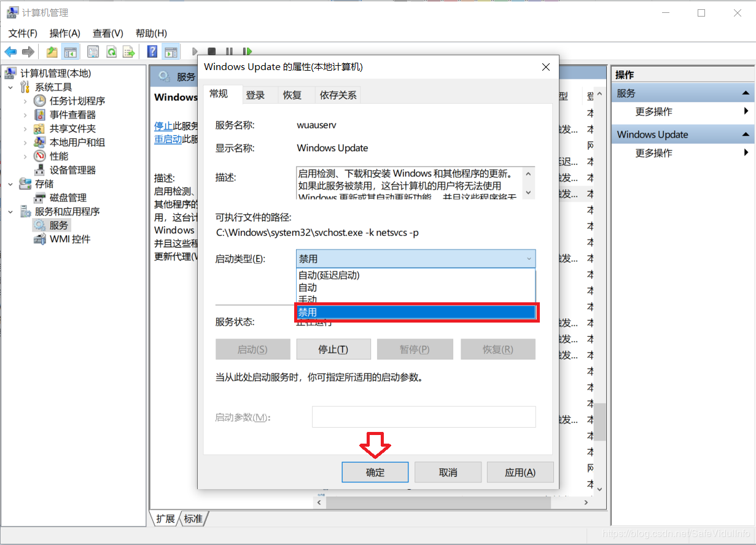Viewport: 756px width, 545px height.
Task: Open the 启动类型 combo box
Action: [416, 259]
